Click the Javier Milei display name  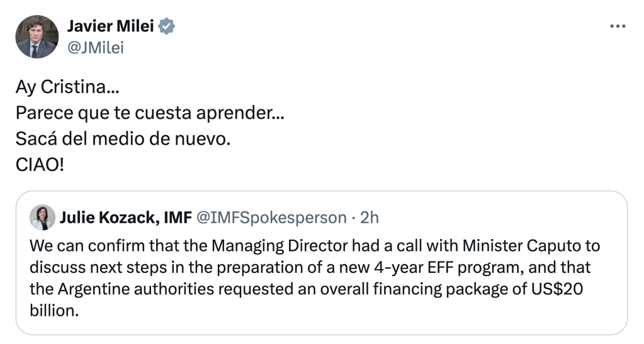tap(110, 26)
